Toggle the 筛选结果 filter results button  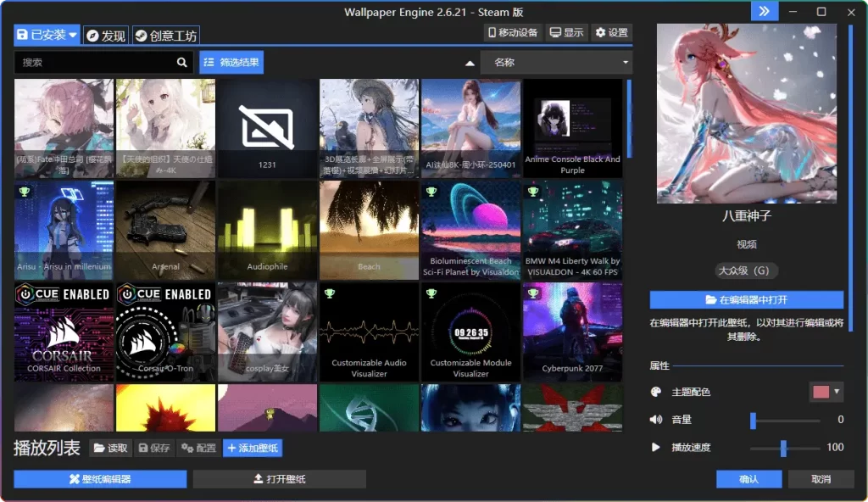(x=231, y=63)
